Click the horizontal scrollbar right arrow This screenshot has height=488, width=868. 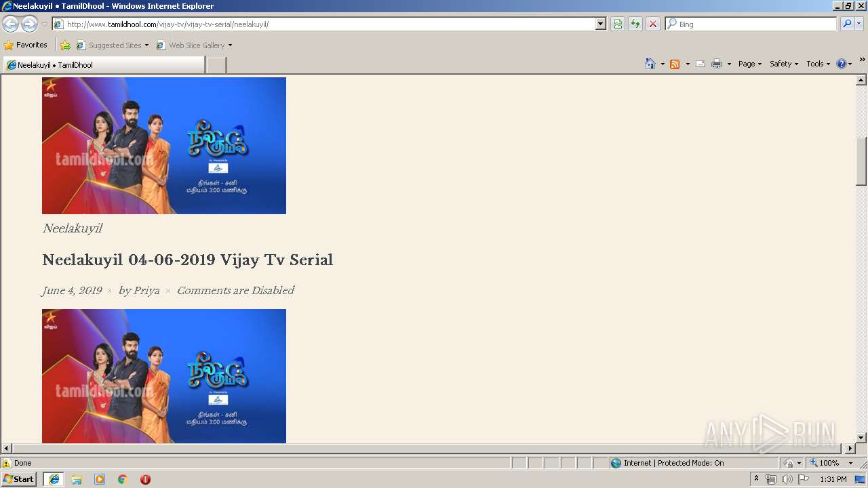coord(850,449)
